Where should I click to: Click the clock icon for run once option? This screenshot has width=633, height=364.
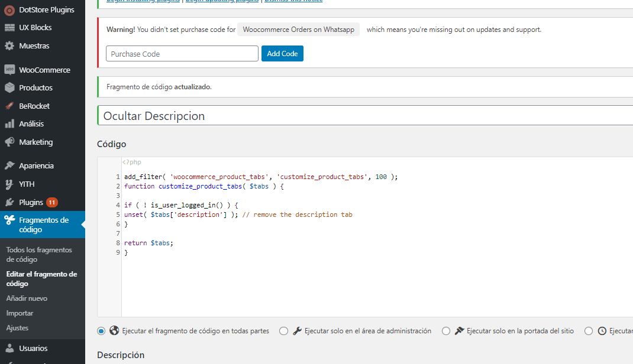pyautogui.click(x=602, y=331)
